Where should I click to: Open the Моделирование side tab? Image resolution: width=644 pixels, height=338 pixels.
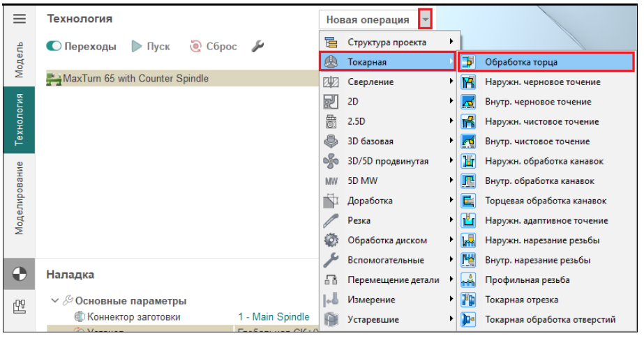pos(19,199)
